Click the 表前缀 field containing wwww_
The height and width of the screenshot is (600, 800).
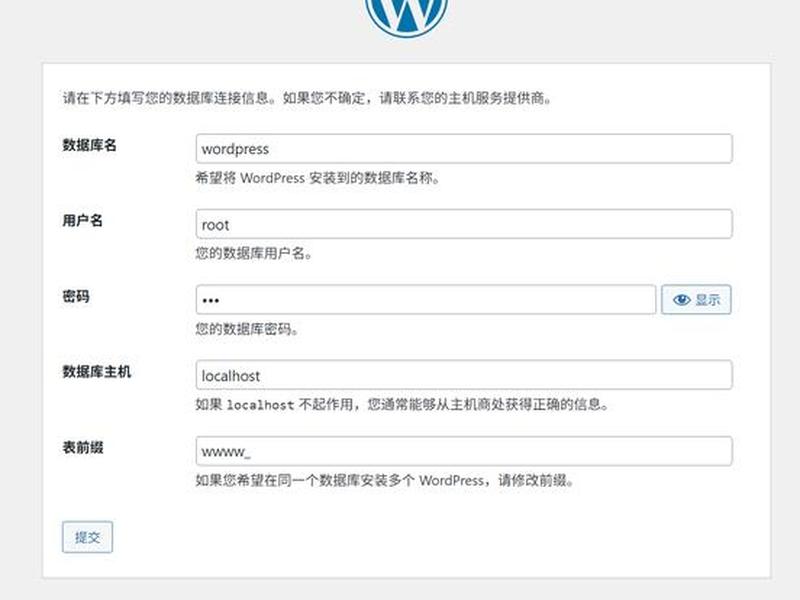point(464,451)
